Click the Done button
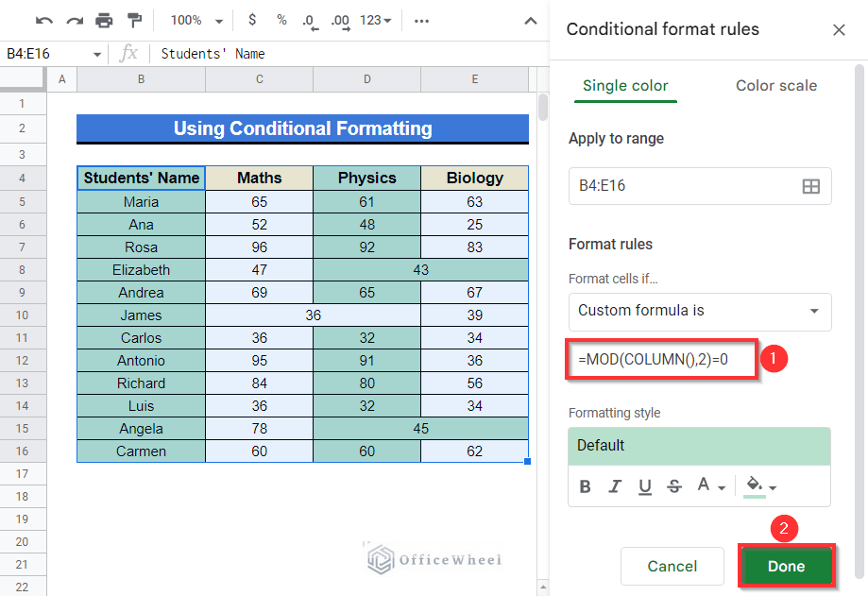This screenshot has width=868, height=596. [x=786, y=566]
